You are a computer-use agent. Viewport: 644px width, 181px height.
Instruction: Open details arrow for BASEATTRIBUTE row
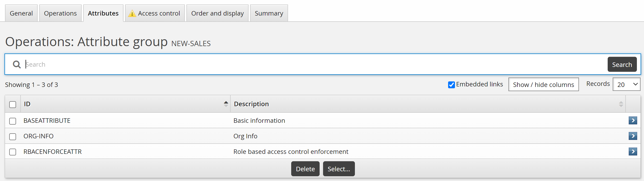pyautogui.click(x=632, y=120)
